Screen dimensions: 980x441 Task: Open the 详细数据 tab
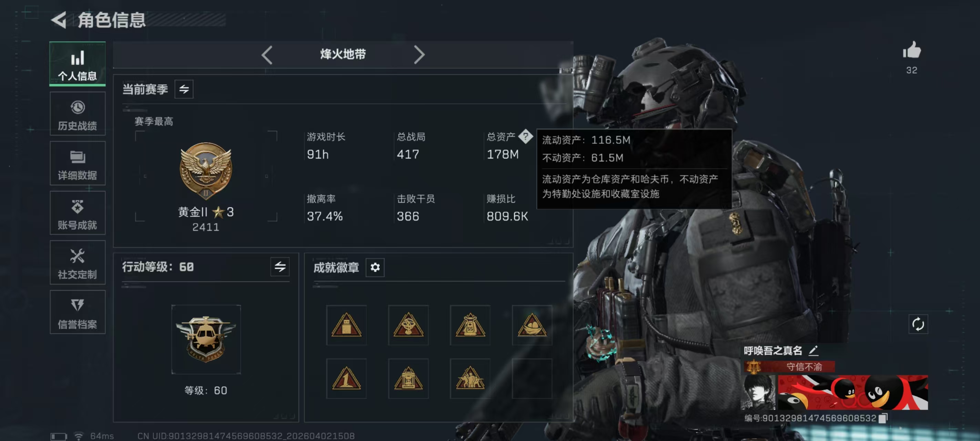(x=78, y=163)
